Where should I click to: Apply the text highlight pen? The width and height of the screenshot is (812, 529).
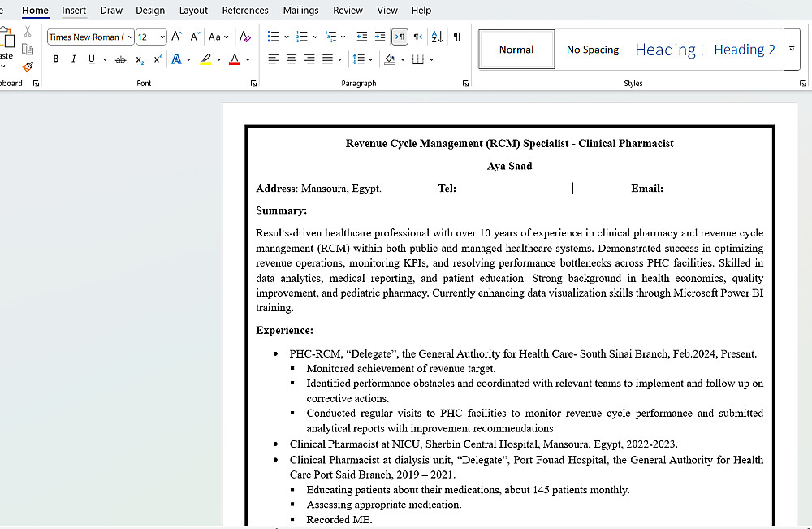coord(205,59)
